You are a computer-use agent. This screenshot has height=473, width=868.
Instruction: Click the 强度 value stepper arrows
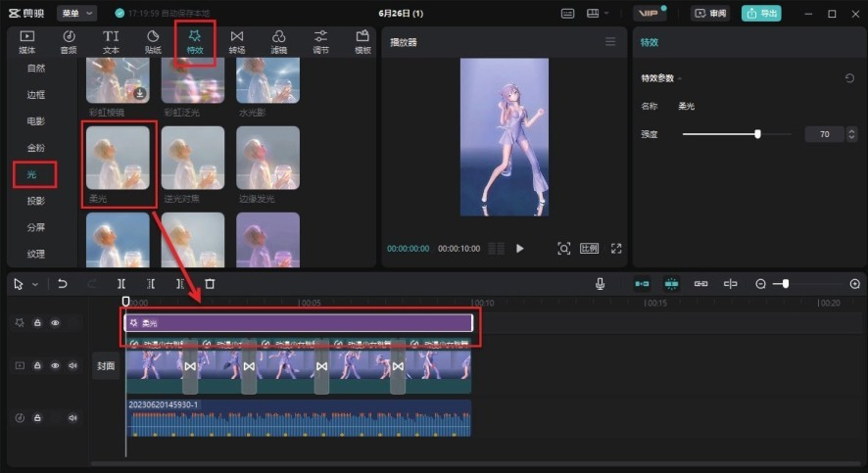851,134
